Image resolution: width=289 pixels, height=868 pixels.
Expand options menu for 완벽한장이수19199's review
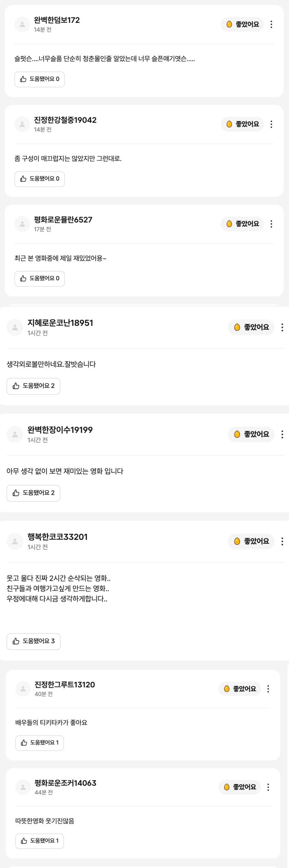click(282, 434)
